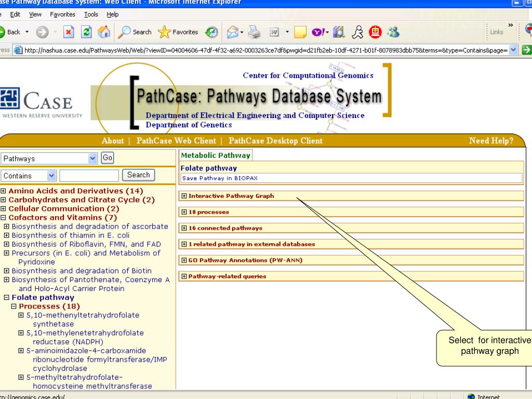This screenshot has width=532, height=399.
Task: Expand the toolbar overflow chevron near Links
Action: 511,25
